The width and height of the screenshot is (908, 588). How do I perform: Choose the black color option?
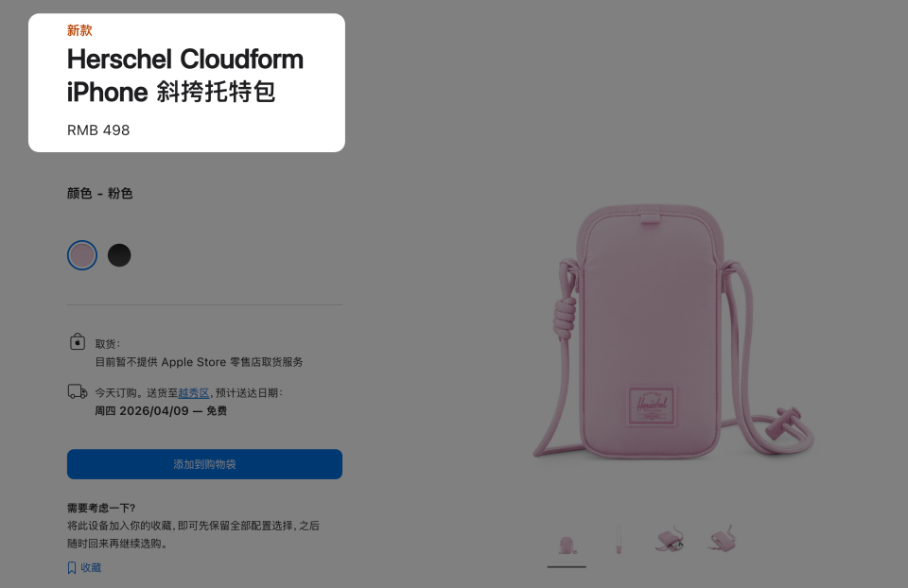(x=119, y=255)
